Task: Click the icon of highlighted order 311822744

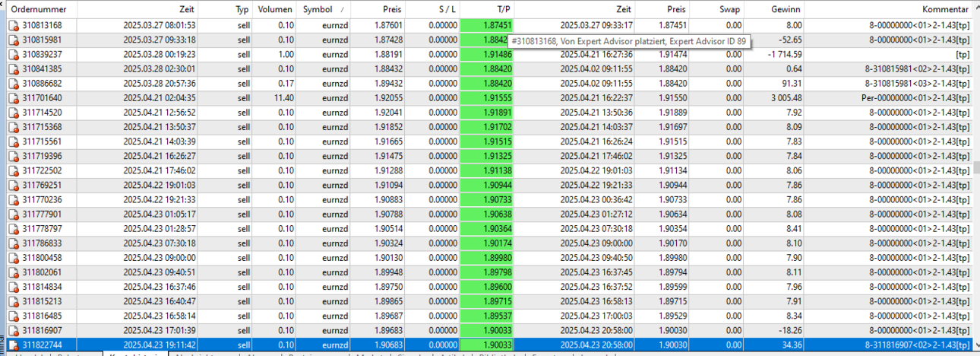Action: (x=14, y=345)
